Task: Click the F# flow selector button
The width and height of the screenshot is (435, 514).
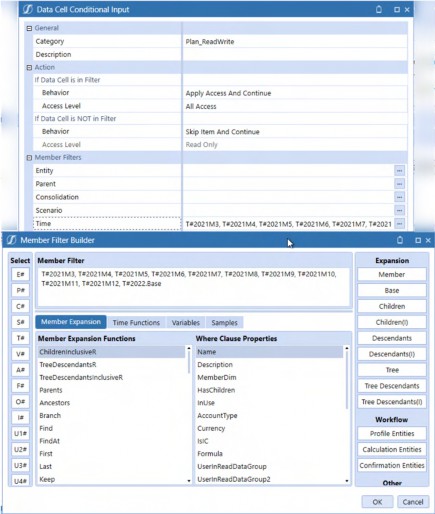Action: [x=20, y=386]
